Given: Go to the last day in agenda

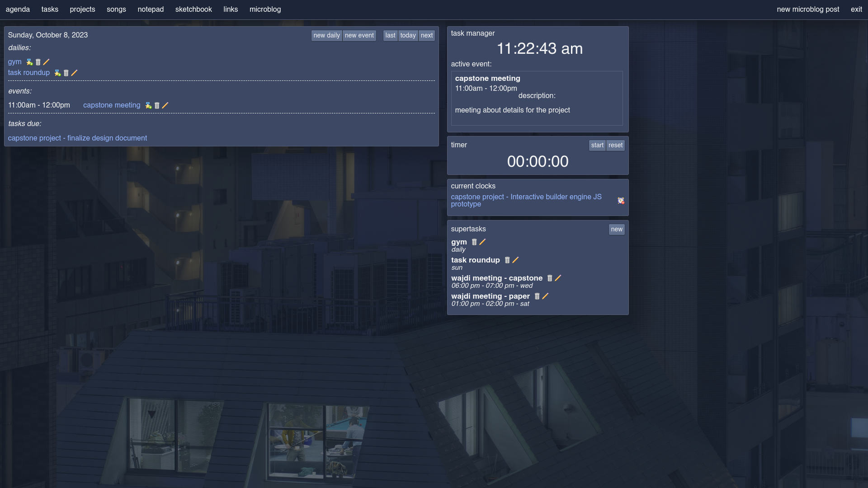Looking at the screenshot, I should (391, 36).
